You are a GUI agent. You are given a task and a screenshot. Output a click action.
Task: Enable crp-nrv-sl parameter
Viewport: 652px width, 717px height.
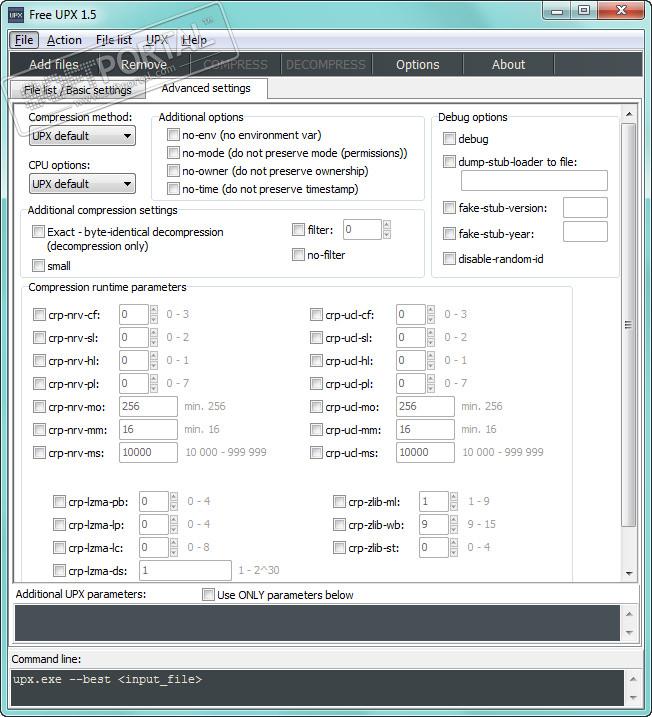point(39,337)
